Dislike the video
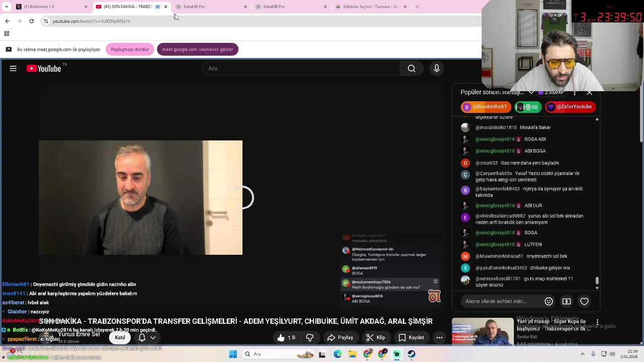This screenshot has width=644, height=362. pos(310,337)
